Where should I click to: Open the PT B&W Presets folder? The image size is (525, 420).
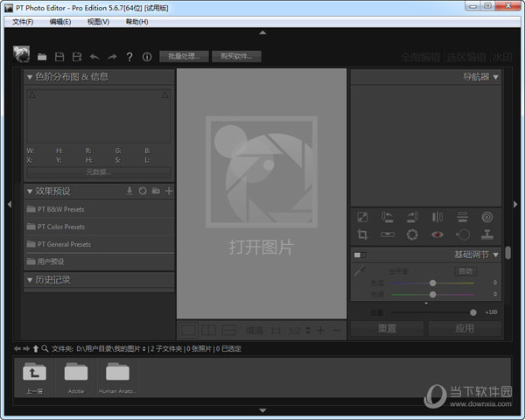pos(99,209)
